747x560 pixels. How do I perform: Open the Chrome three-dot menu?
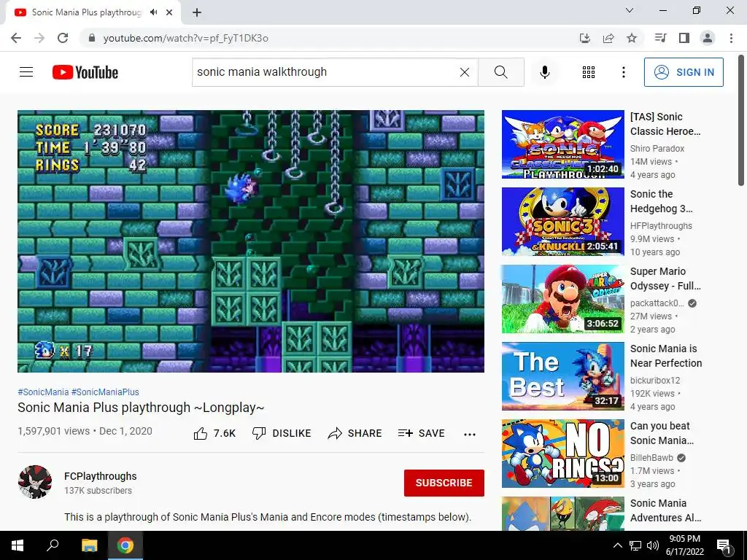[x=731, y=38]
